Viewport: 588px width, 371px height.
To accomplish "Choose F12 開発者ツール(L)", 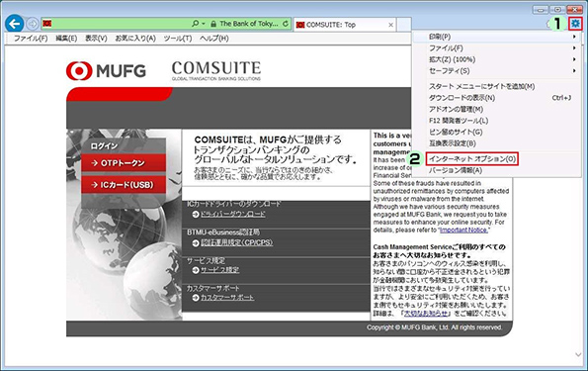I will 496,121.
